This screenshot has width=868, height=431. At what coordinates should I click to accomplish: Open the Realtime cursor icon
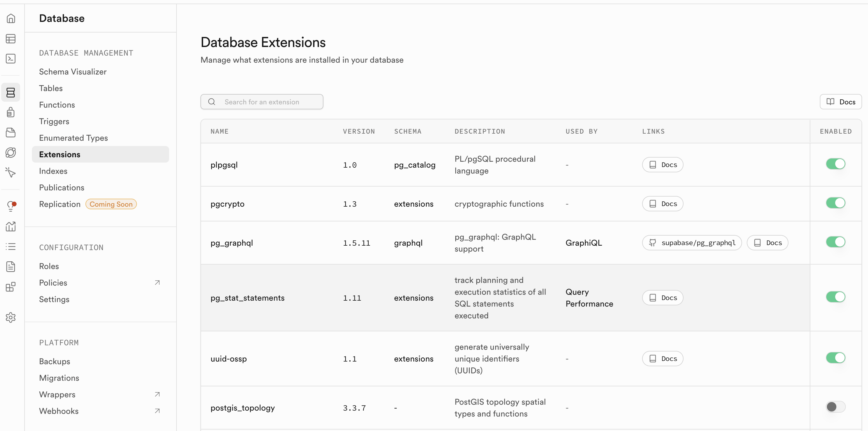[x=11, y=173]
